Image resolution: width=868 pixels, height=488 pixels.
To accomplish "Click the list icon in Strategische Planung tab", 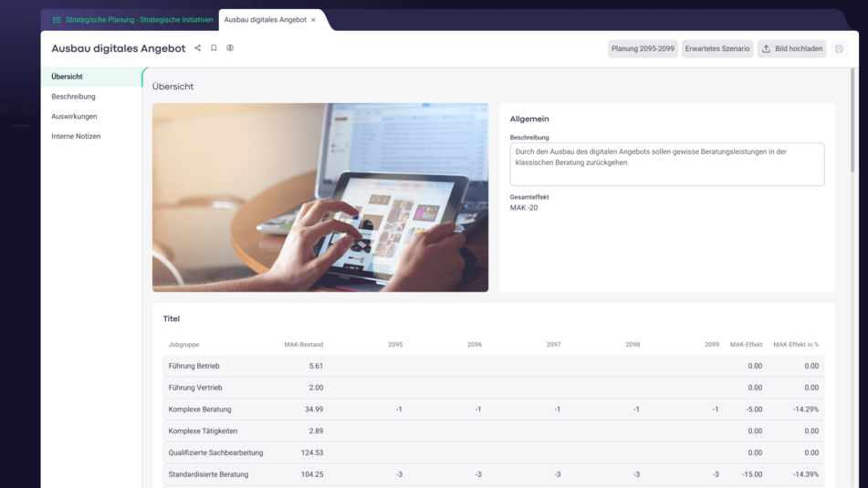I will coord(57,20).
